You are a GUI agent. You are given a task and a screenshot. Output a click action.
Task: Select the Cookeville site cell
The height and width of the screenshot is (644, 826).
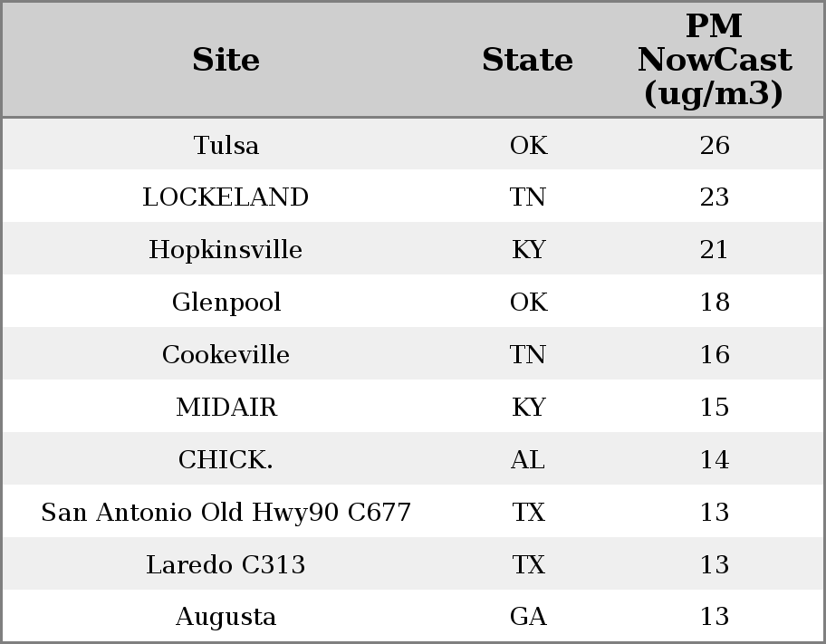[226, 354]
